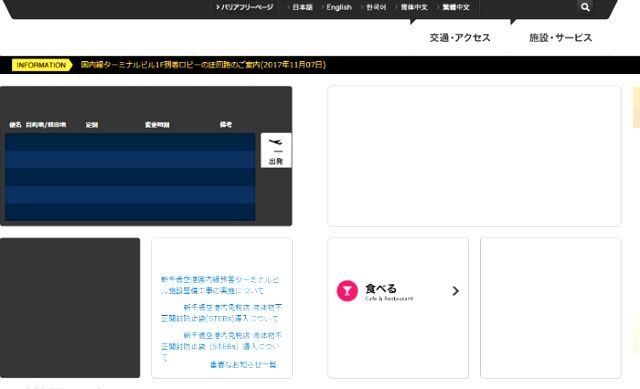The width and height of the screenshot is (640, 389).
Task: Open the 施設・サービス menu
Action: coord(560,38)
